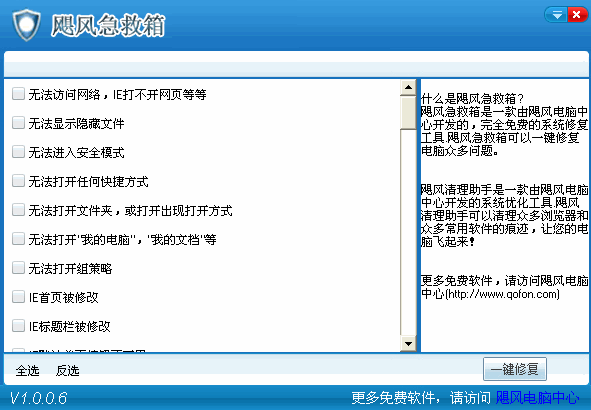Click the 一键修复 button
The width and height of the screenshot is (591, 410).
pyautogui.click(x=514, y=369)
